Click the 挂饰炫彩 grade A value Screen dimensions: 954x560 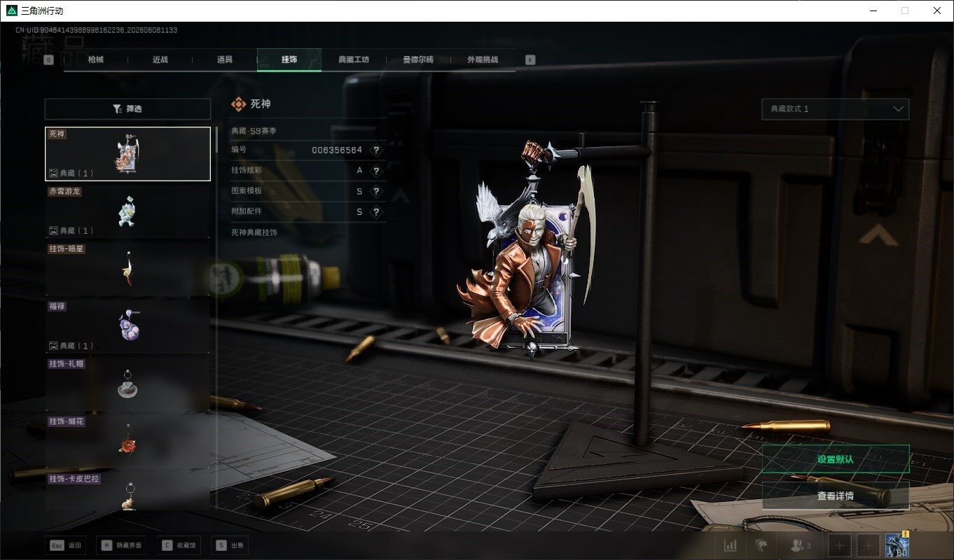click(360, 171)
